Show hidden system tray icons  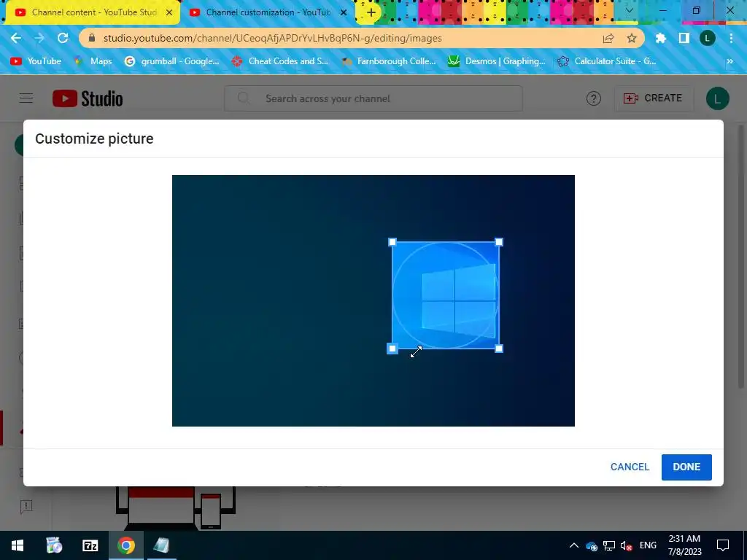573,545
